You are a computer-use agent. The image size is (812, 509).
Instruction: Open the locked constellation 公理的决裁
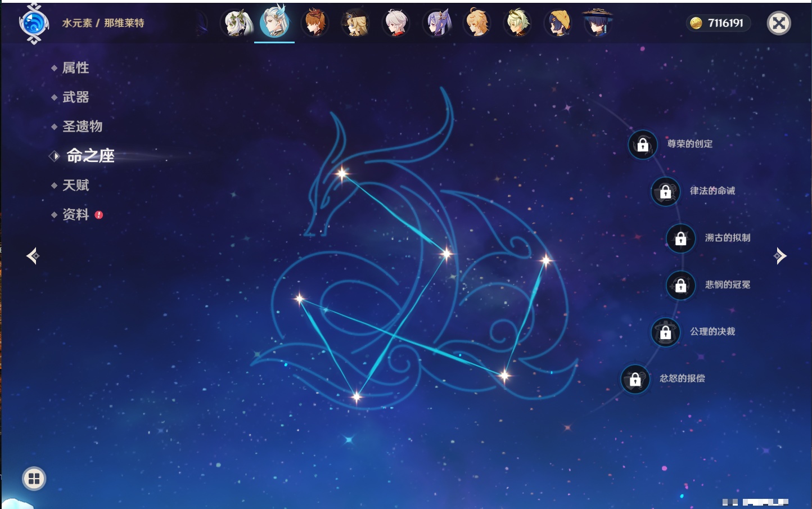pyautogui.click(x=665, y=332)
